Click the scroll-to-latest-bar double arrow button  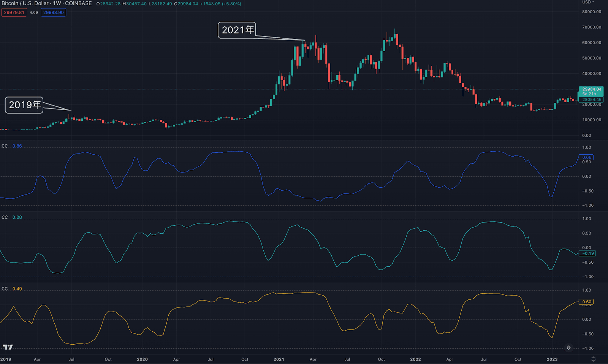pos(568,348)
